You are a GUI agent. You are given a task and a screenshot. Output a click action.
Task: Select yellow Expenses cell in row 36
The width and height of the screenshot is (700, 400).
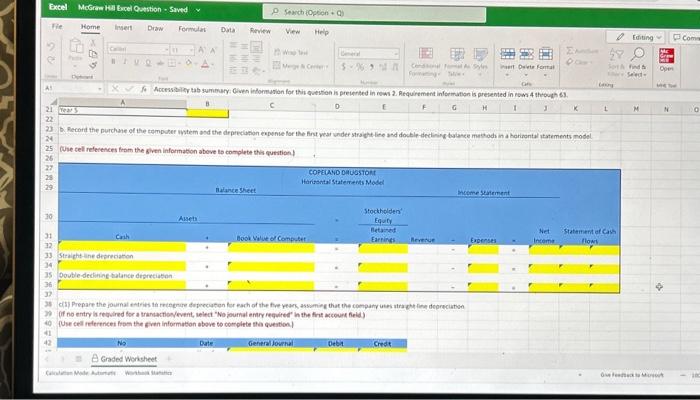point(483,287)
